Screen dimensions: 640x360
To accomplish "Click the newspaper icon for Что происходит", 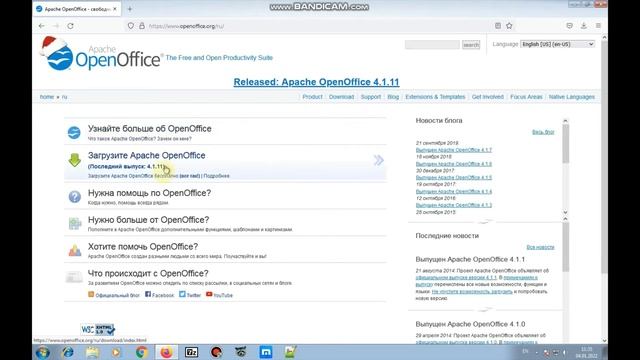I will tap(74, 277).
